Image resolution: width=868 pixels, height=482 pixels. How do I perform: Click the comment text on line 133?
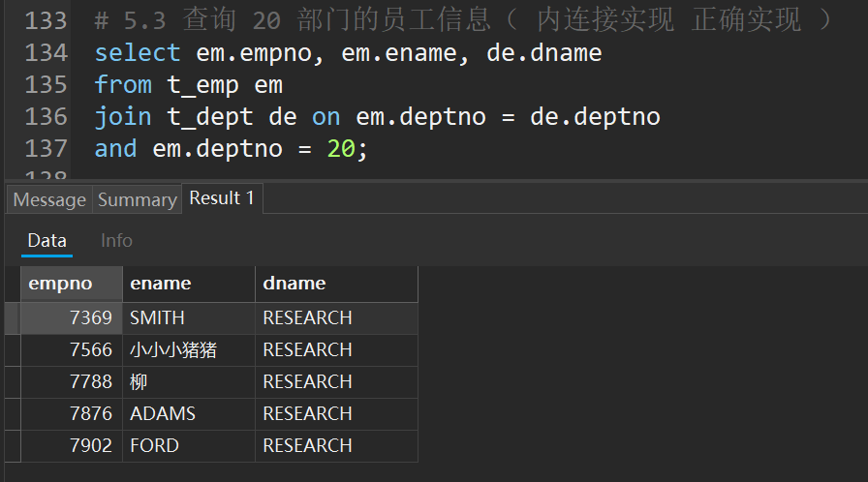point(463,20)
